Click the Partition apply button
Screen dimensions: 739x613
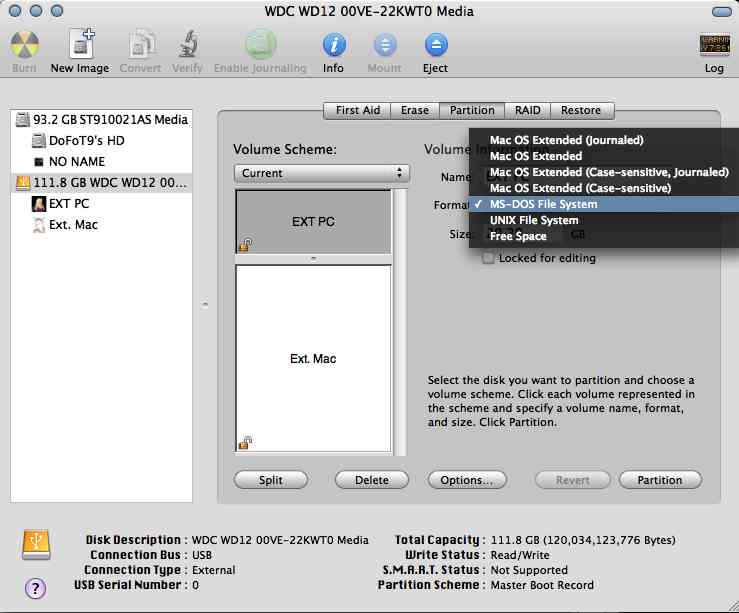coord(660,480)
